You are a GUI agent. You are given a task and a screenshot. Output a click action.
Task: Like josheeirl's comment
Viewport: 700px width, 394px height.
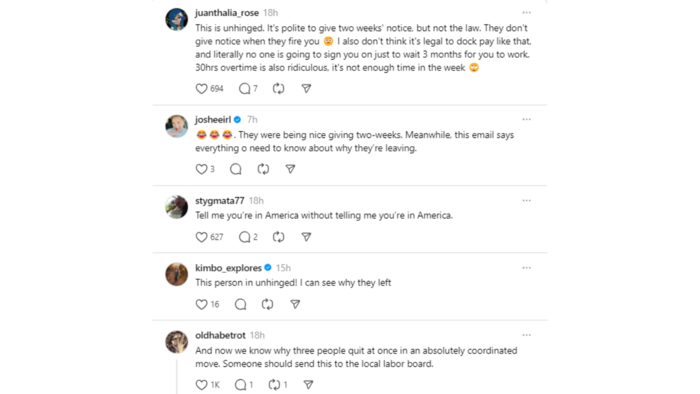201,169
